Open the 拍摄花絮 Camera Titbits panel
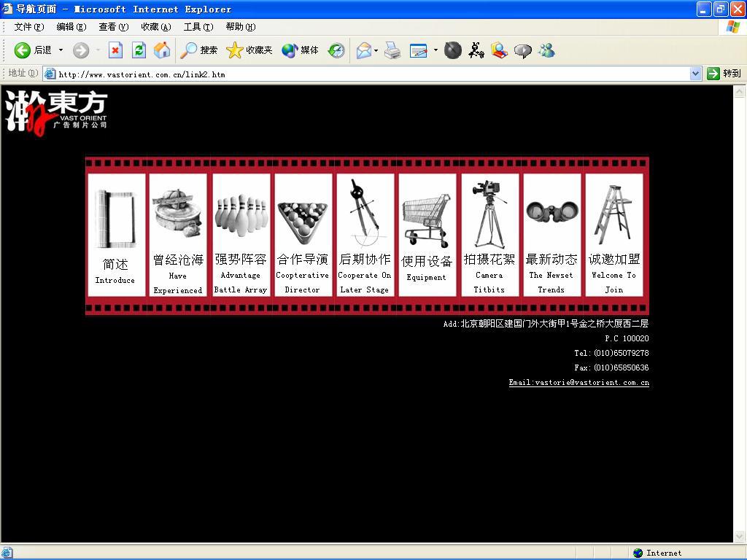747x560 pixels. tap(489, 235)
